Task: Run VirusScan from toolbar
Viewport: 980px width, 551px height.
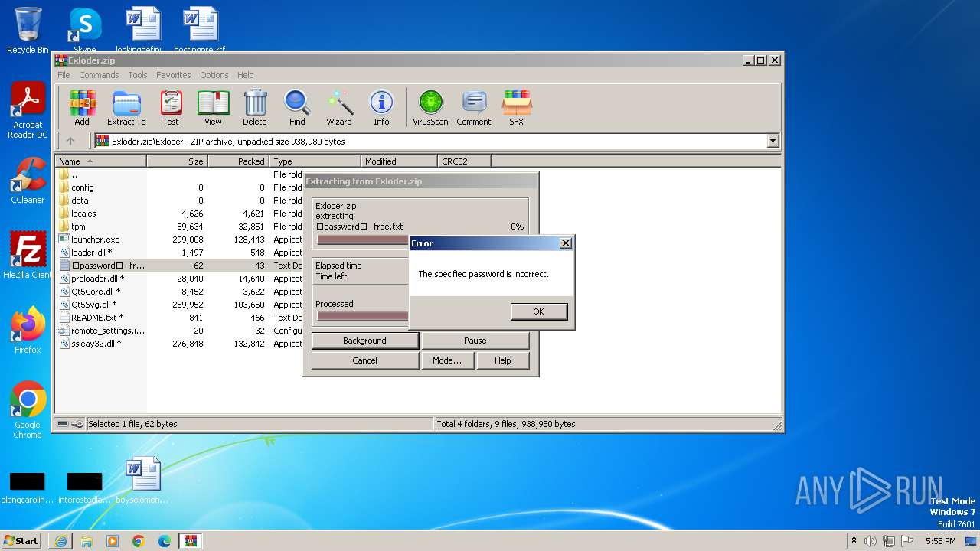Action: tap(430, 107)
